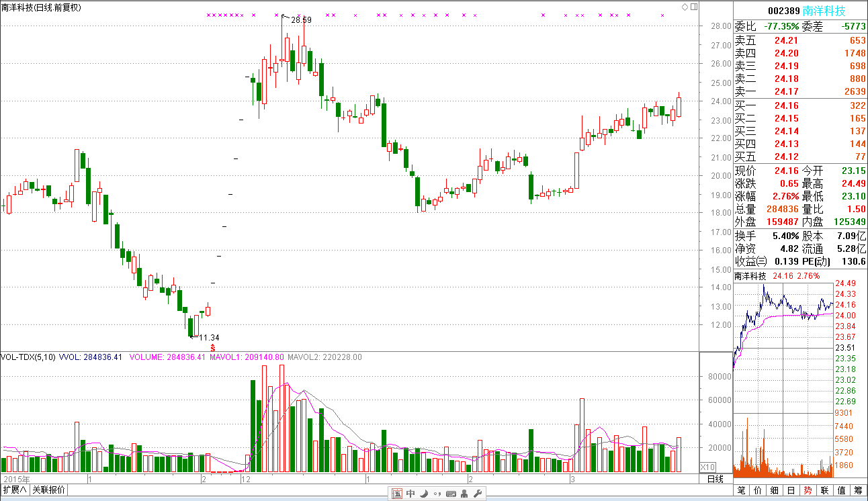This screenshot has height=501, width=868.
Task: Click the month 12 marker on time axis
Action: pyautogui.click(x=246, y=480)
